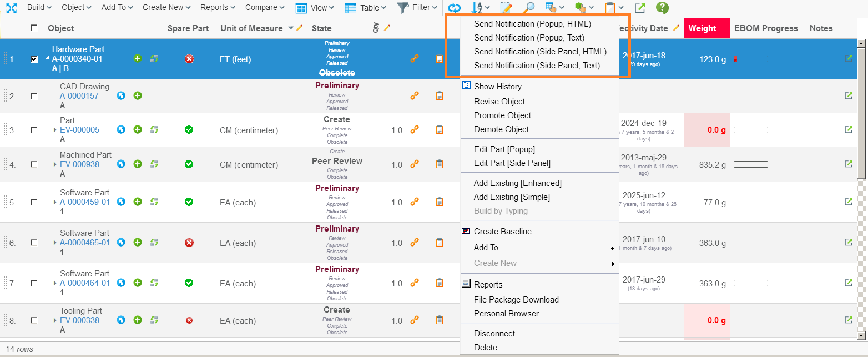The image size is (868, 357).
Task: Click the green help question mark icon
Action: coord(662,8)
